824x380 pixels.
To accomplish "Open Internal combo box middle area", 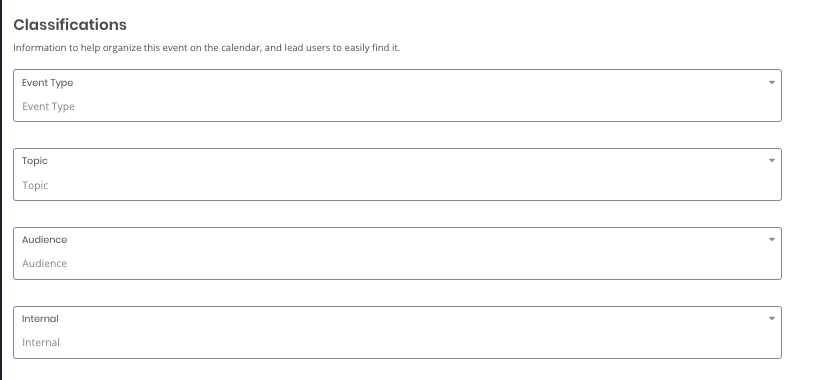I will [397, 333].
